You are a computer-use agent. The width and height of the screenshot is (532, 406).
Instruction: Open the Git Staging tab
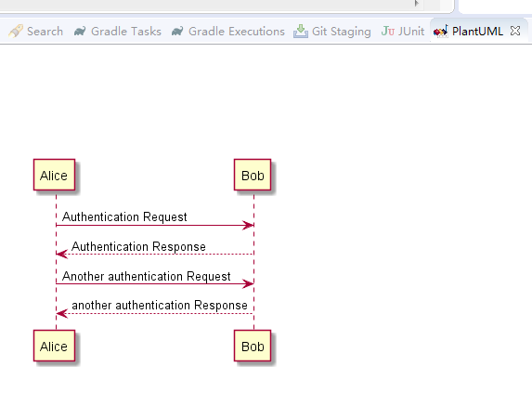click(332, 32)
